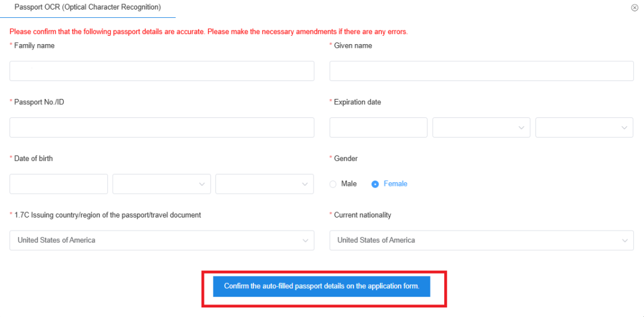Click the chevron arrow in the Issuing country field
The width and height of the screenshot is (644, 317).
click(x=305, y=241)
